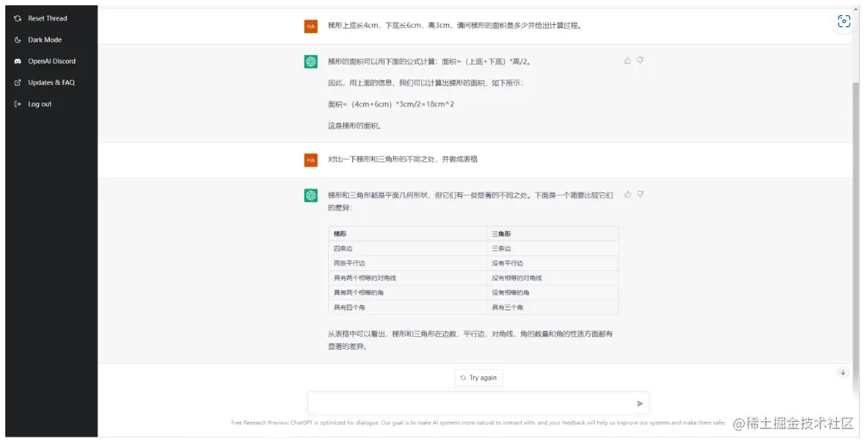Screen dimensions: 868x445
Task: Click the HA avatar on first question
Action: (311, 26)
